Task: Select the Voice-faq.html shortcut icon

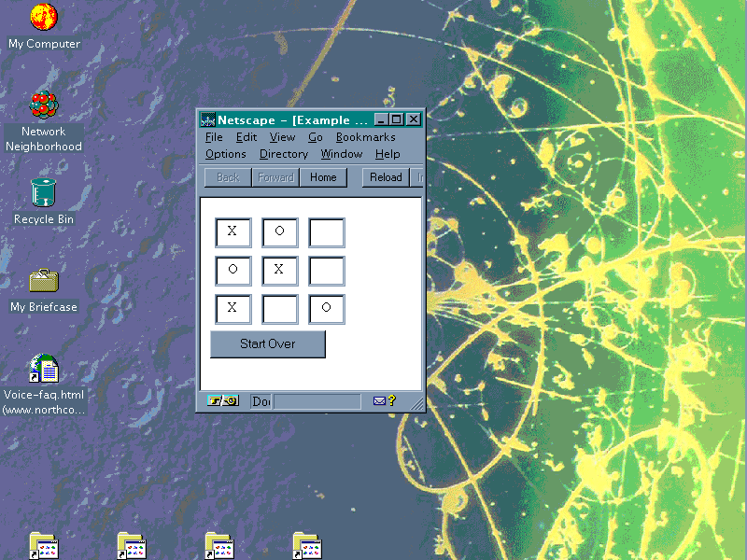Action: click(44, 369)
